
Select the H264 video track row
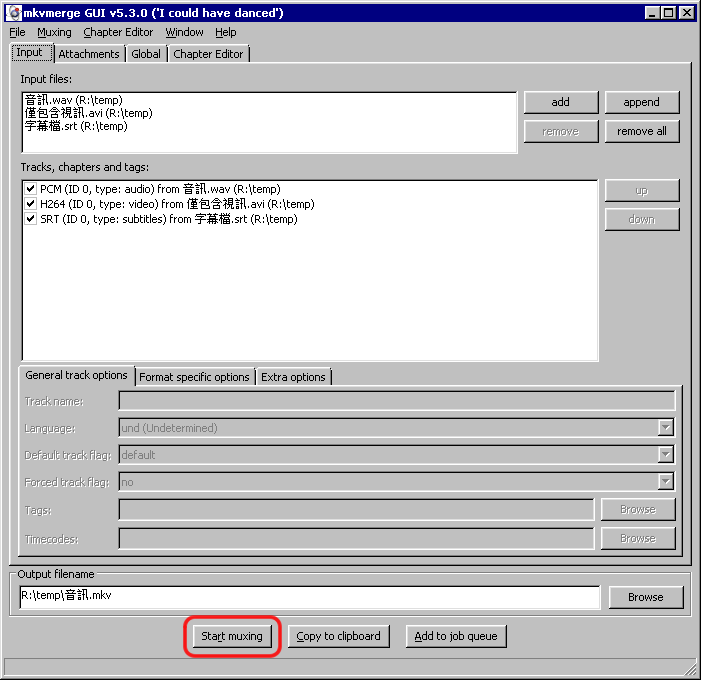[177, 204]
